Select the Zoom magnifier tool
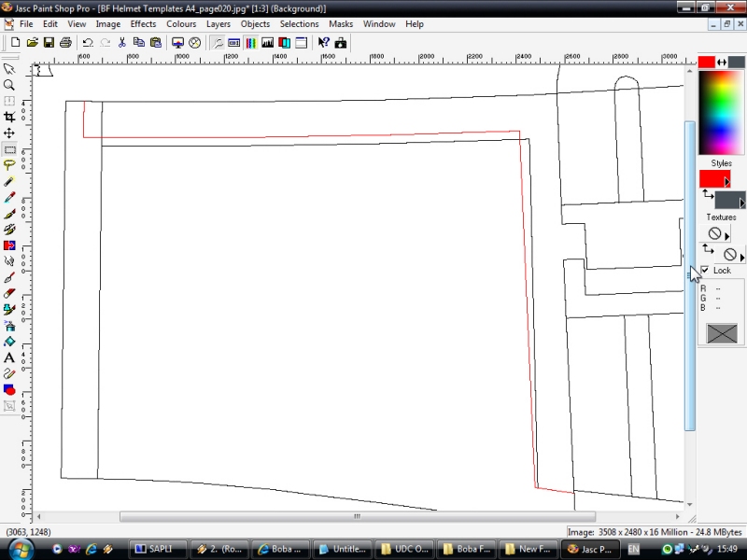The width and height of the screenshot is (747, 560). click(9, 85)
